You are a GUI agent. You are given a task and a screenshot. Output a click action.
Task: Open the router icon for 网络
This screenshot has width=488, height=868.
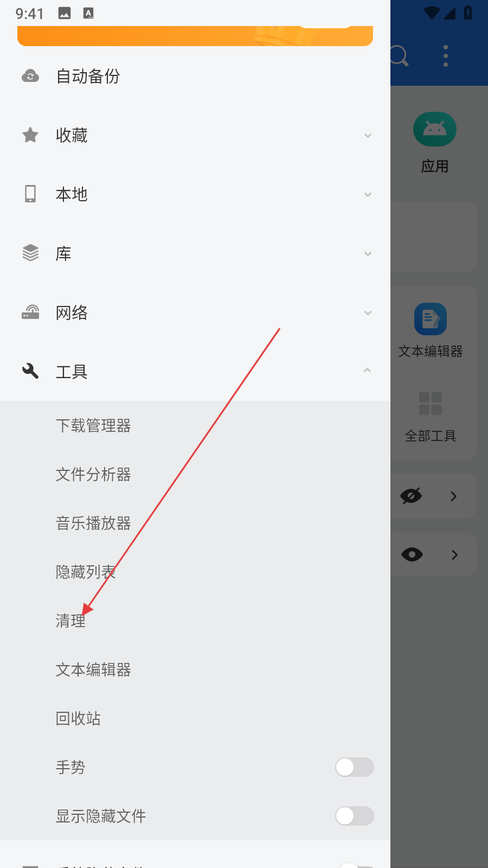pyautogui.click(x=30, y=312)
